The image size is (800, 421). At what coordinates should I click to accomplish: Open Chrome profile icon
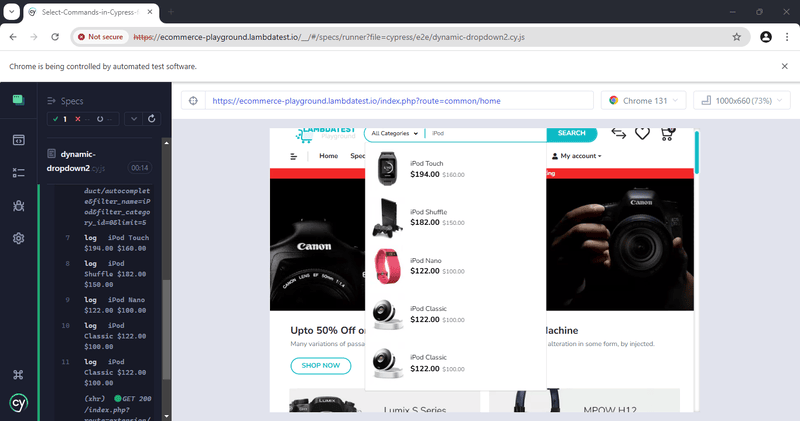click(x=765, y=37)
